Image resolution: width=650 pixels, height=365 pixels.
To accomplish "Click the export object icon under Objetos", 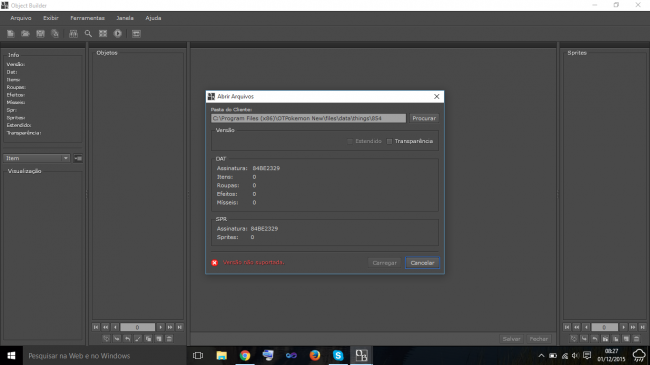I will 127,339.
